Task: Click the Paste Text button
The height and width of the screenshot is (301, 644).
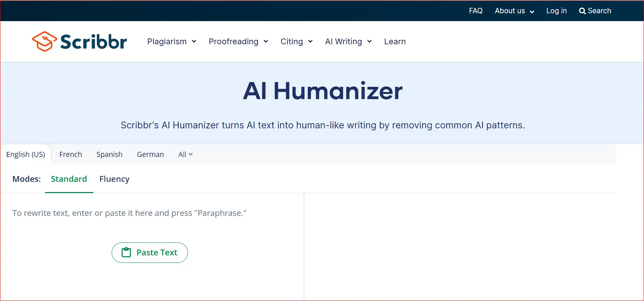Action: point(150,253)
